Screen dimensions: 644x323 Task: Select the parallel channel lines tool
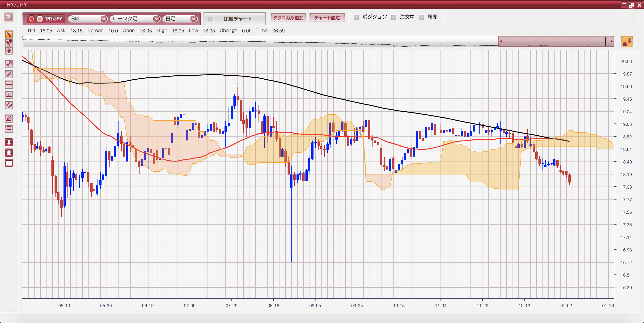pyautogui.click(x=9, y=105)
